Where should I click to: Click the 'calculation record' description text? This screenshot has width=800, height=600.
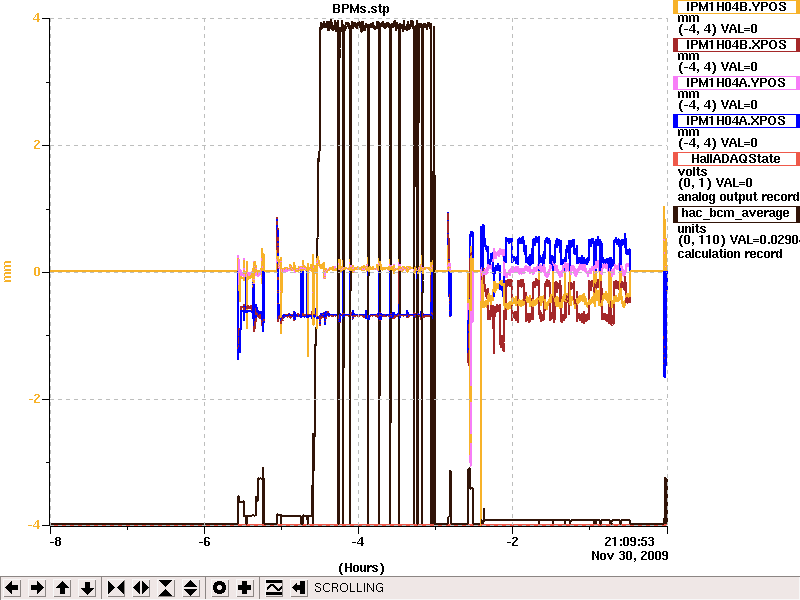(x=730, y=254)
